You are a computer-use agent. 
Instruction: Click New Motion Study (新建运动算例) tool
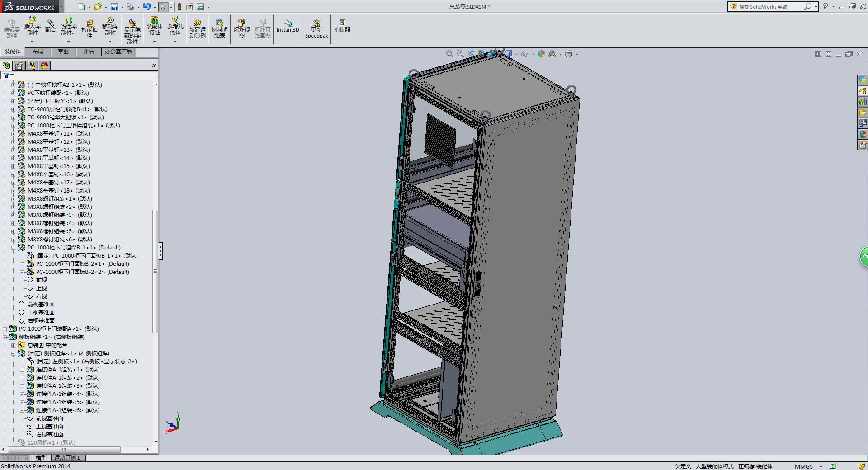(197, 29)
